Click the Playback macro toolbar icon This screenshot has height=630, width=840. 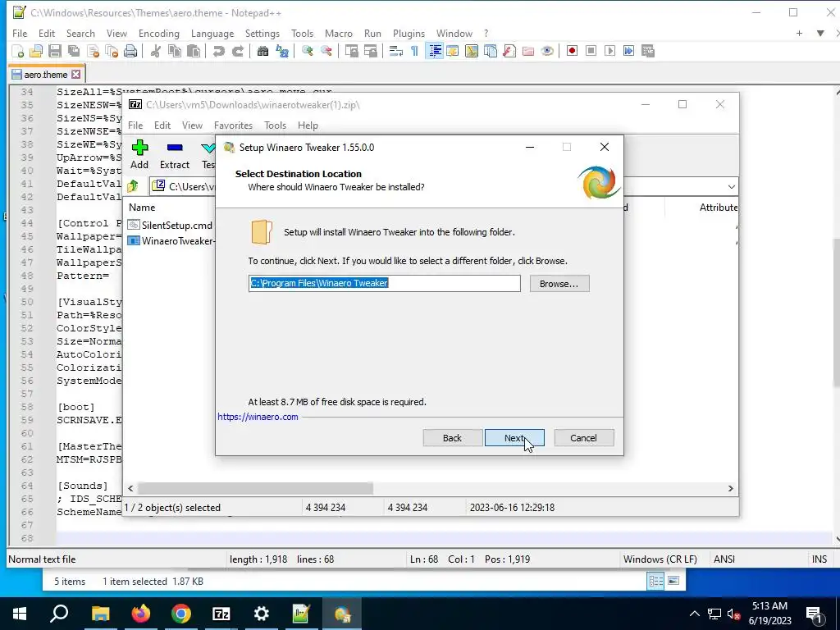(x=609, y=51)
